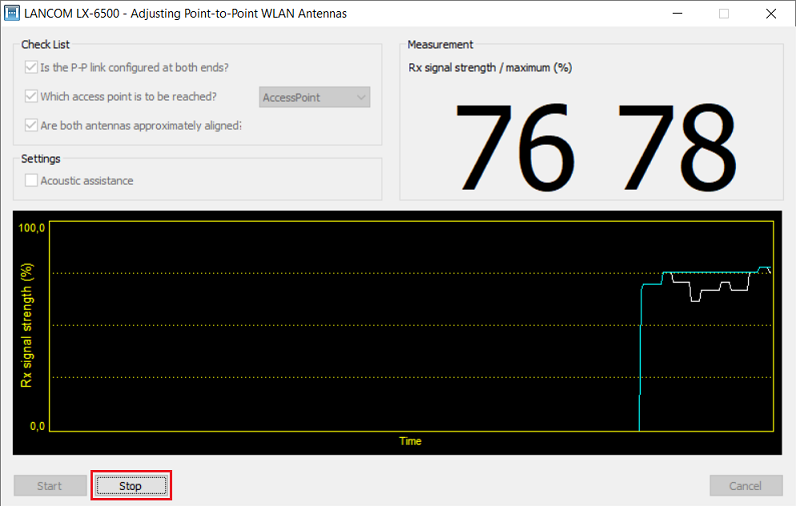Open the AccessPoint dropdown list
796x506 pixels.
coord(314,97)
